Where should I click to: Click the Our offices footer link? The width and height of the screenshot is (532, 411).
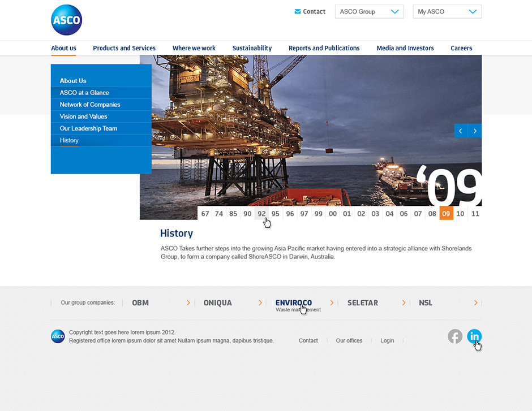(x=349, y=340)
